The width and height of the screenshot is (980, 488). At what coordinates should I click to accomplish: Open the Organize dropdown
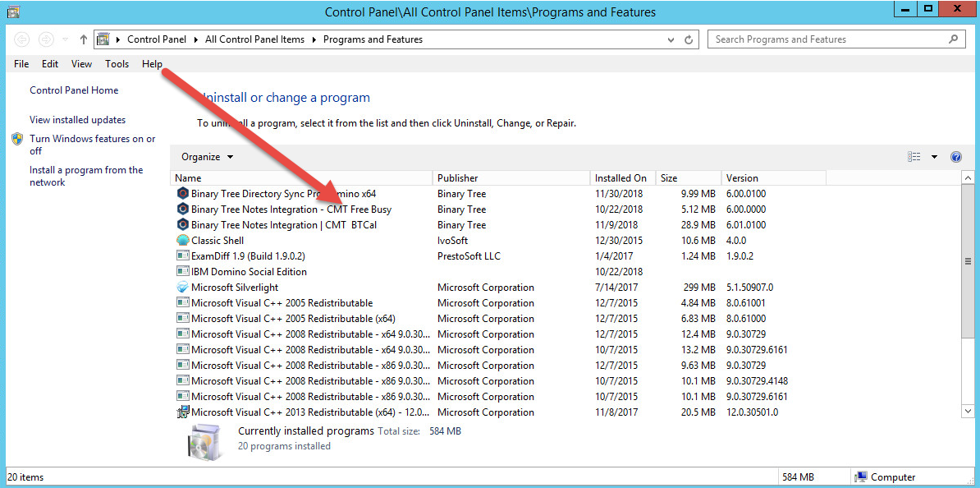[208, 157]
